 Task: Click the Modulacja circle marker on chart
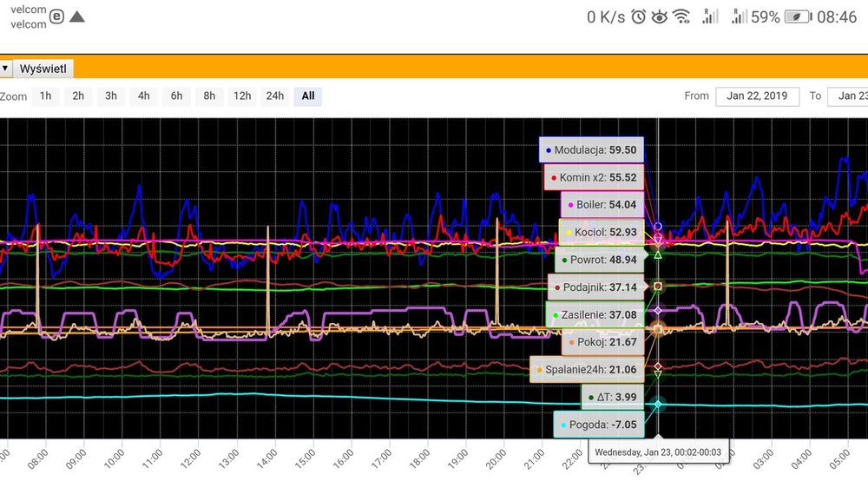[x=658, y=227]
